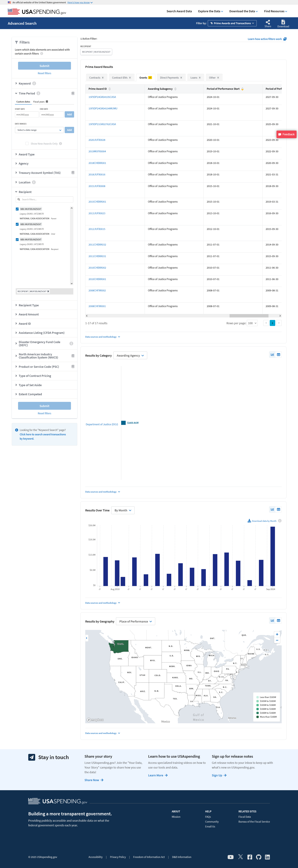Switch to the Contracts tab
Viewport: 298px width, 868px height.
pyautogui.click(x=97, y=77)
